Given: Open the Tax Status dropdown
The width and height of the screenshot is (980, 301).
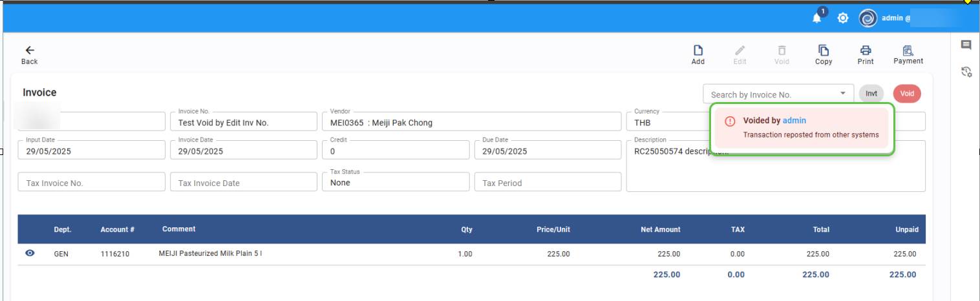Looking at the screenshot, I should click(x=396, y=183).
